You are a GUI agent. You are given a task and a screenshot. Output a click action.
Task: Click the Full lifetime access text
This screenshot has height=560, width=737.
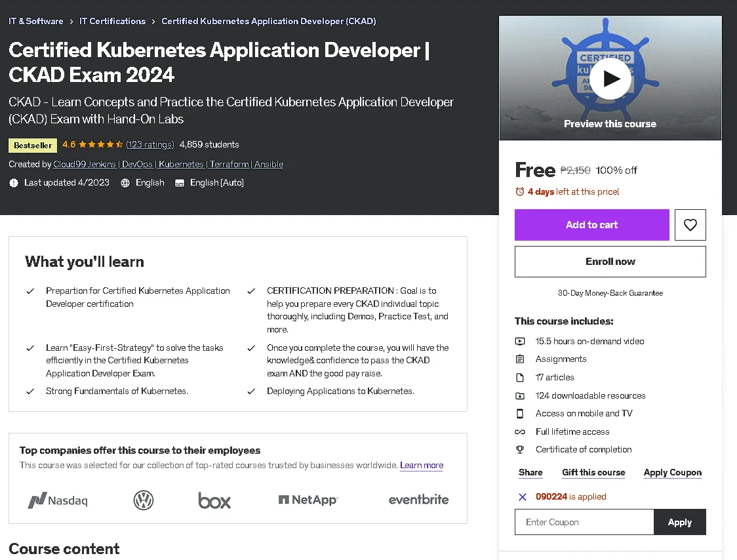coord(572,432)
